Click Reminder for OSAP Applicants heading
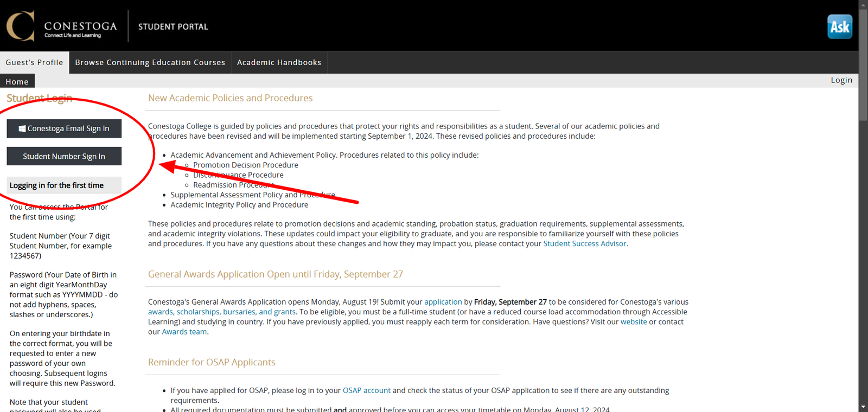Viewport: 868px width, 412px height. tap(212, 362)
